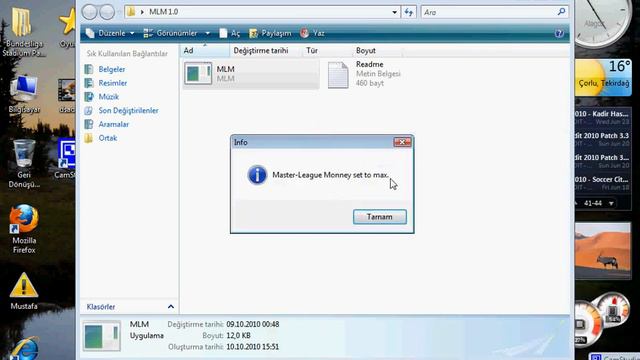The height and width of the screenshot is (360, 640).
Task: Open Resimler favorite link
Action: [113, 83]
